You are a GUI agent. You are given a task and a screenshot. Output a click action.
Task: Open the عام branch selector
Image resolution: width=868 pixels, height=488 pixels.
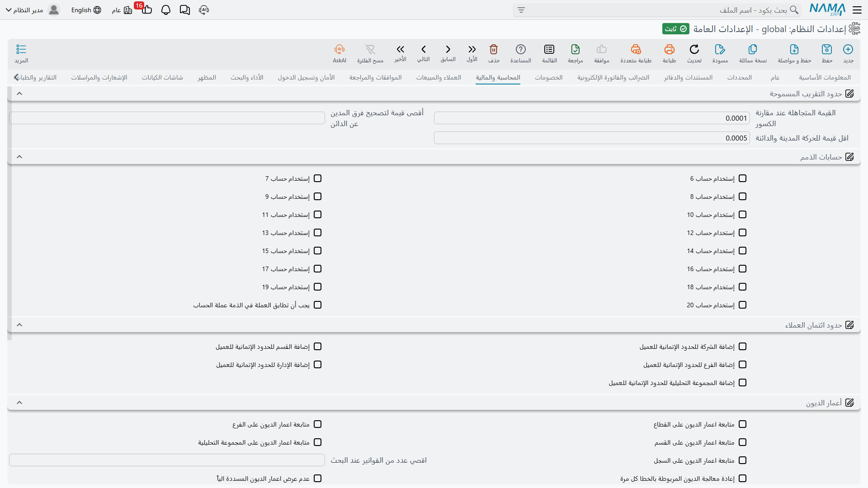(x=122, y=10)
